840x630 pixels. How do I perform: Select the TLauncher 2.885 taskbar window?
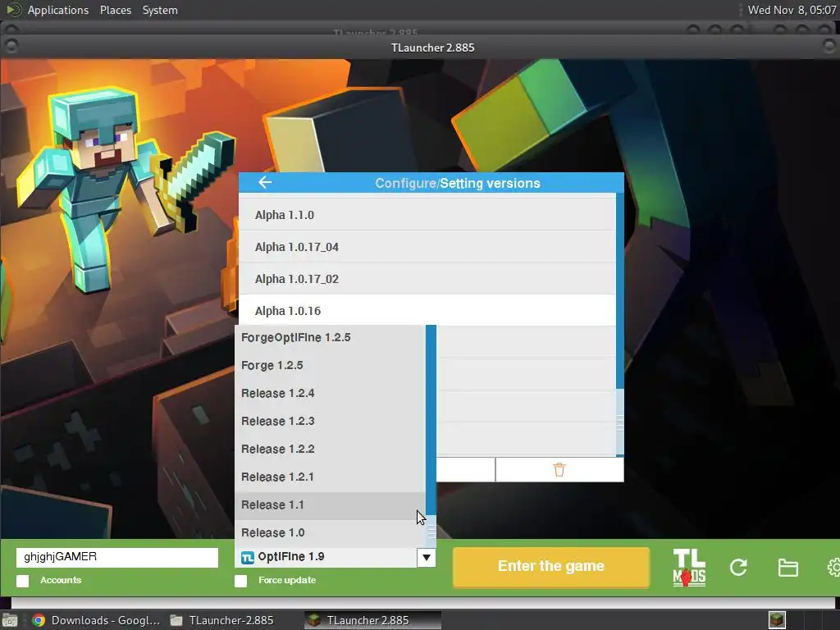point(373,620)
